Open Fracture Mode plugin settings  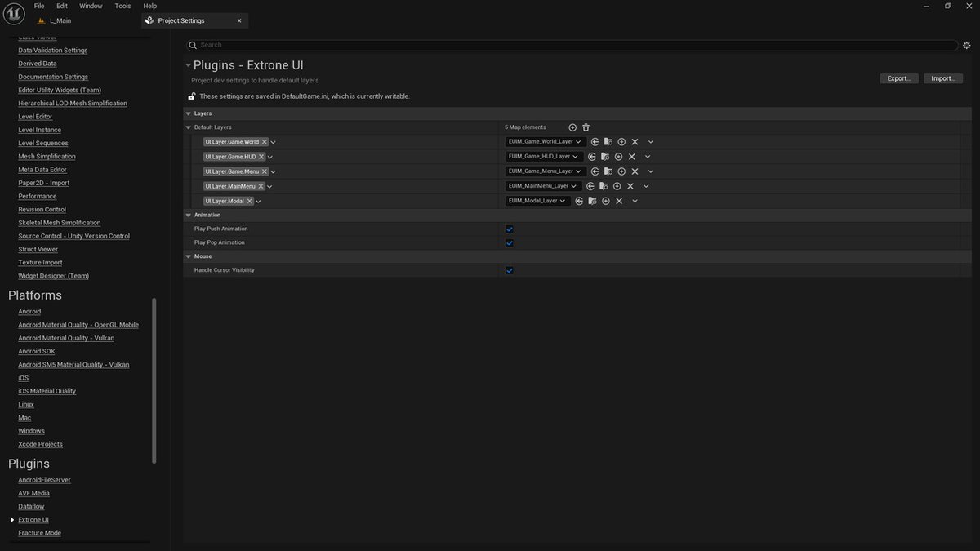[40, 533]
